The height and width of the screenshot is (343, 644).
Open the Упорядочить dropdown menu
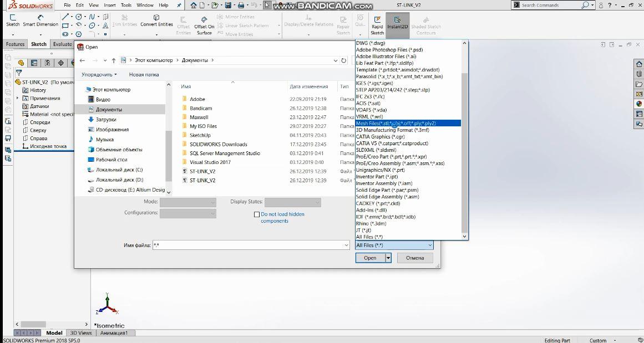click(x=99, y=75)
